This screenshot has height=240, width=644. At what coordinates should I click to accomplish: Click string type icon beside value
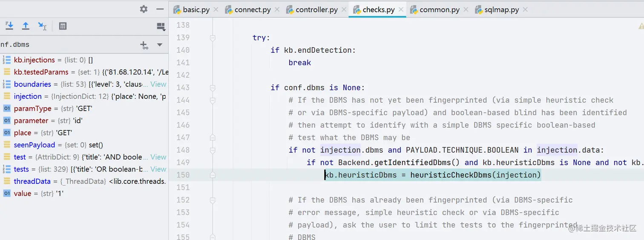pos(6,193)
